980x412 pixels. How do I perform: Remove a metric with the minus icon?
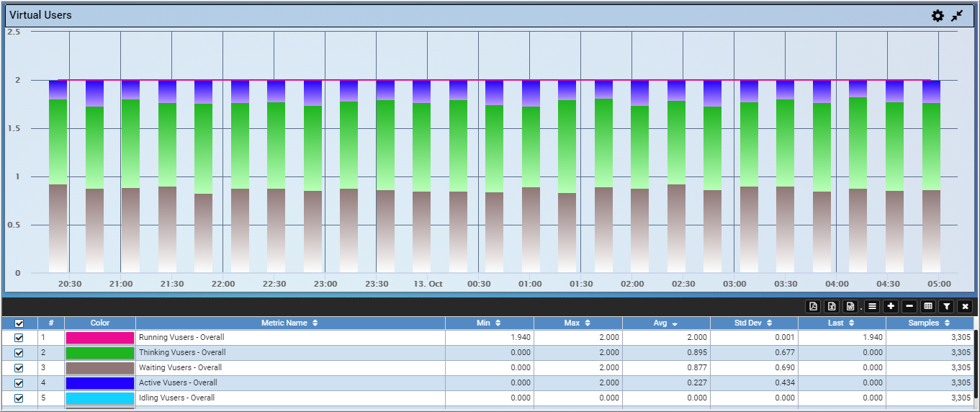[909, 306]
